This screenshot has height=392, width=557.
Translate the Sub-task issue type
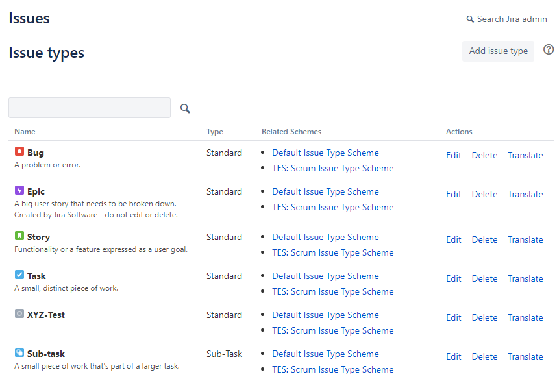click(x=525, y=357)
